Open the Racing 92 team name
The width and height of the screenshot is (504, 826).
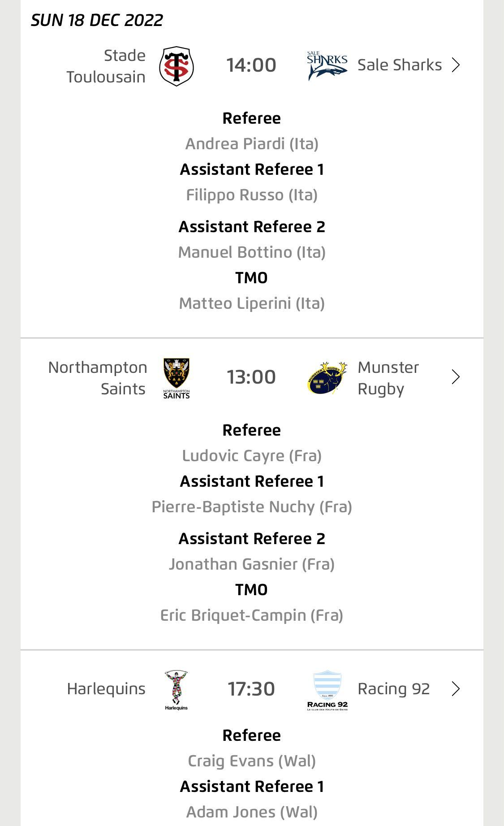[x=393, y=689]
